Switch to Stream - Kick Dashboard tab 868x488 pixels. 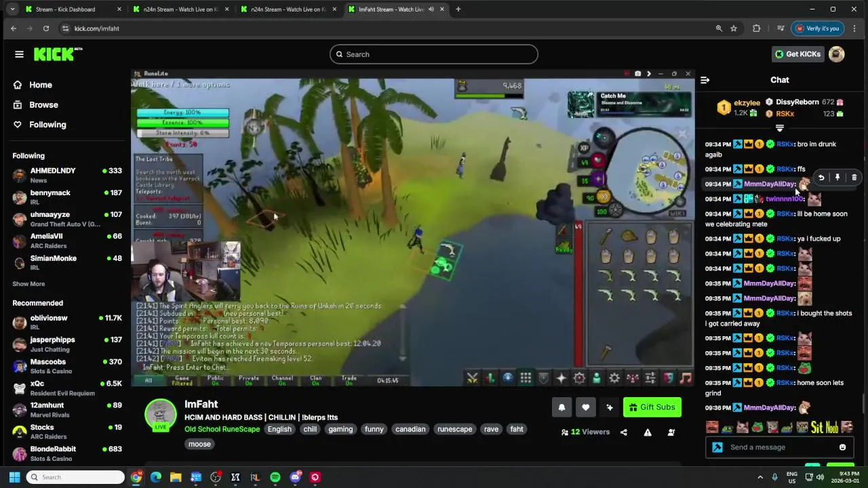coord(71,9)
